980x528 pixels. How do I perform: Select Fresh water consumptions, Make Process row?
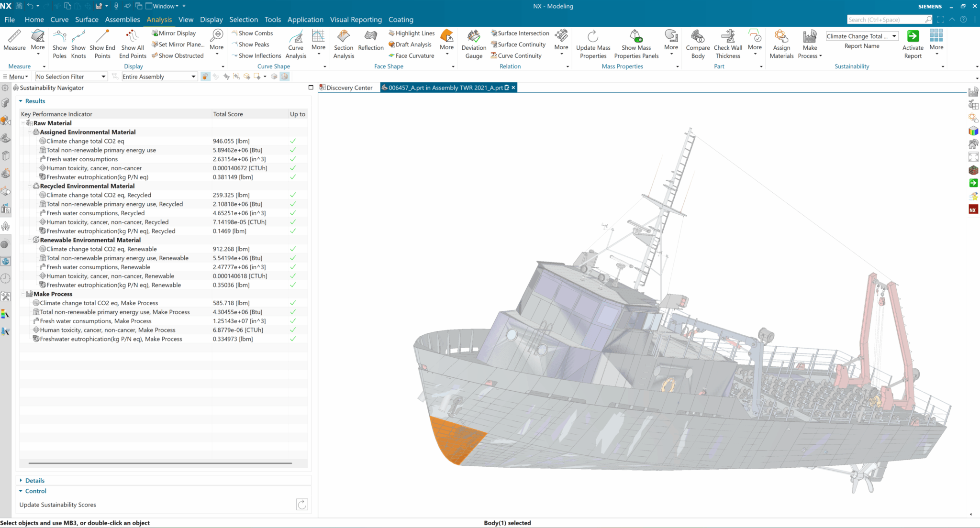tap(163, 321)
